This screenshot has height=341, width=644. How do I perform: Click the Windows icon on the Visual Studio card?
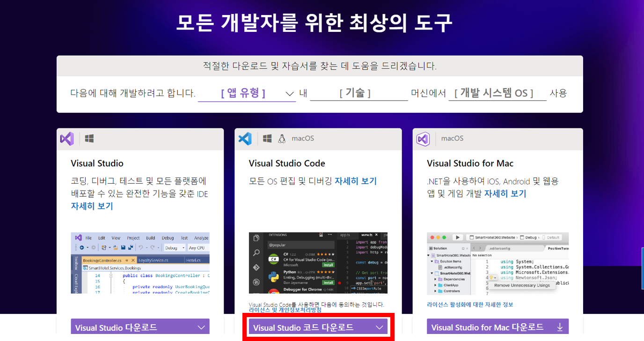pyautogui.click(x=89, y=139)
